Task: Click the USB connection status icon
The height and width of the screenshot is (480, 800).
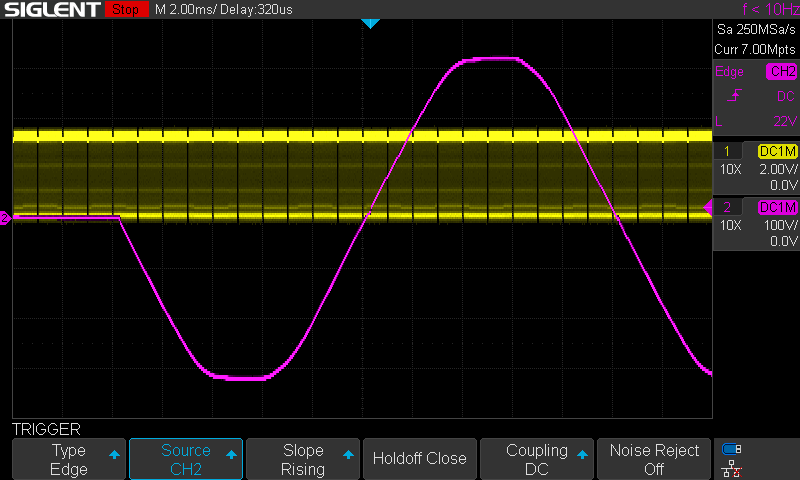Action: tap(732, 449)
